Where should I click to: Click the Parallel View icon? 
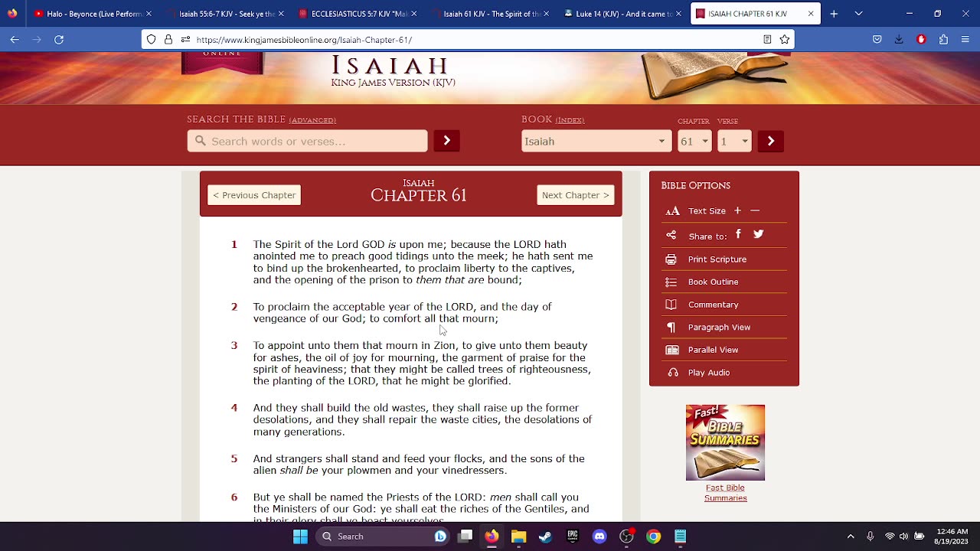pyautogui.click(x=671, y=350)
